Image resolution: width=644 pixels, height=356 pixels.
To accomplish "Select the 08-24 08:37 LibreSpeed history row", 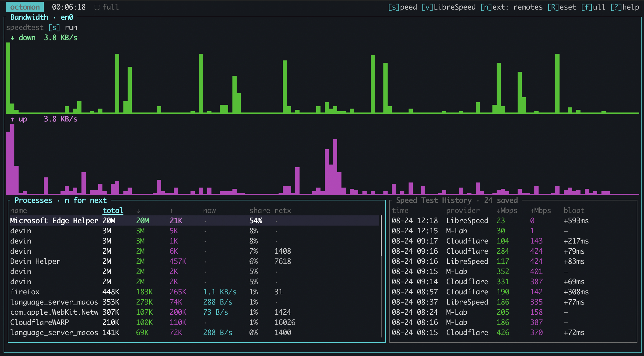I will [513, 302].
